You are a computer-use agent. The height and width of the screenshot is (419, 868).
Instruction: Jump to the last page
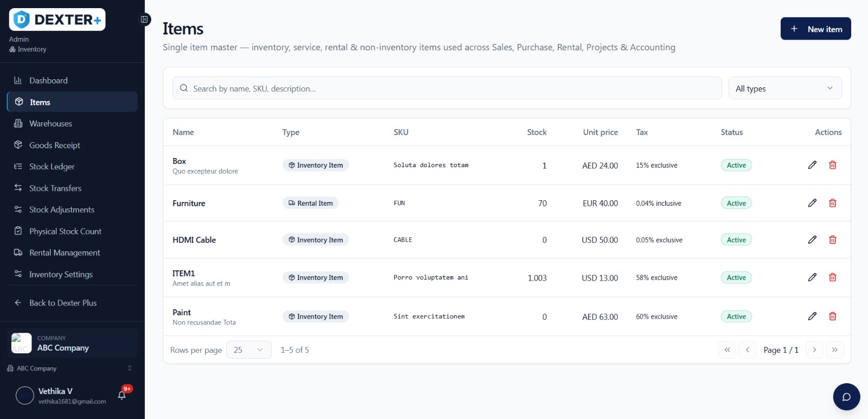[835, 350]
